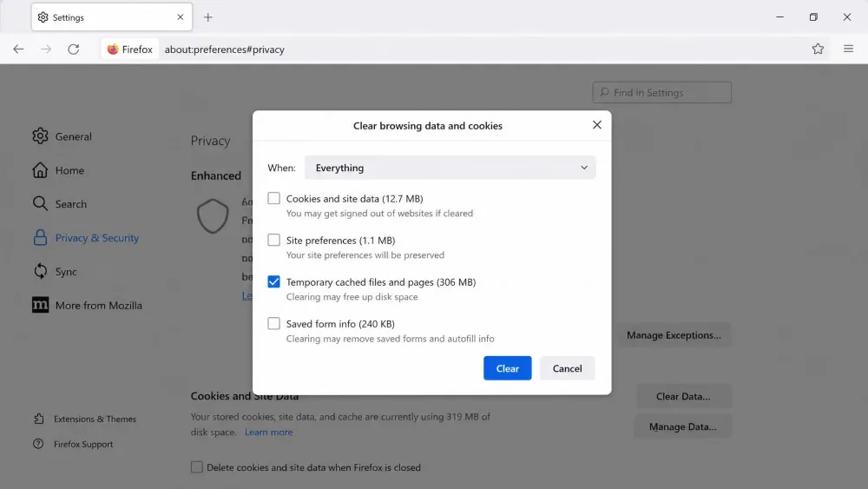Open the When time range dropdown
Image resolution: width=868 pixels, height=489 pixels.
450,168
